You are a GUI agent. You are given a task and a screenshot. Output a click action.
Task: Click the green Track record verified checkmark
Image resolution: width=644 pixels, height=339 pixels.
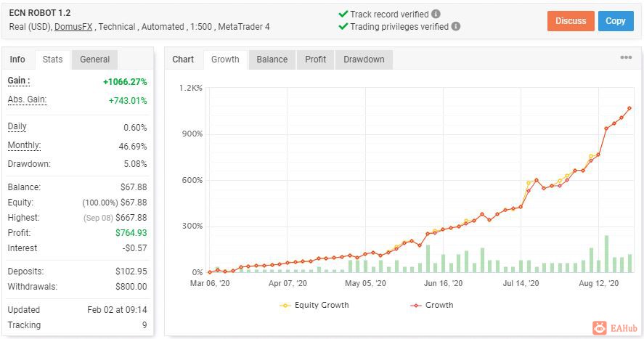click(x=343, y=15)
